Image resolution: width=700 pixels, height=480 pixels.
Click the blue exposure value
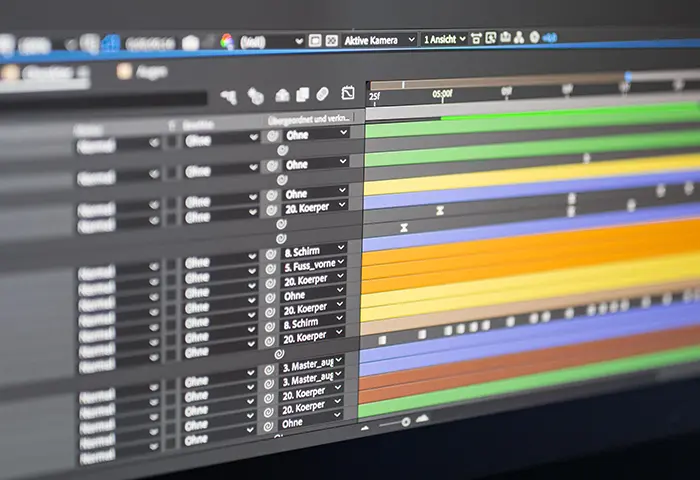coord(550,38)
